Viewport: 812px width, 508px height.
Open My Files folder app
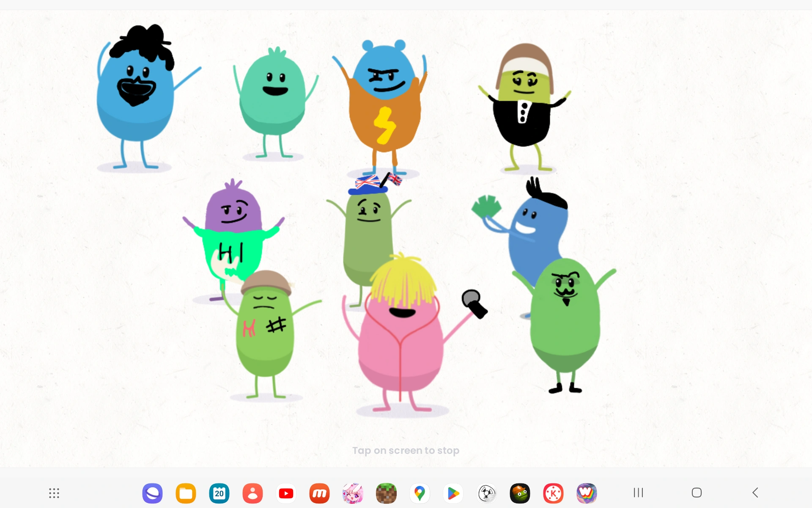(186, 493)
